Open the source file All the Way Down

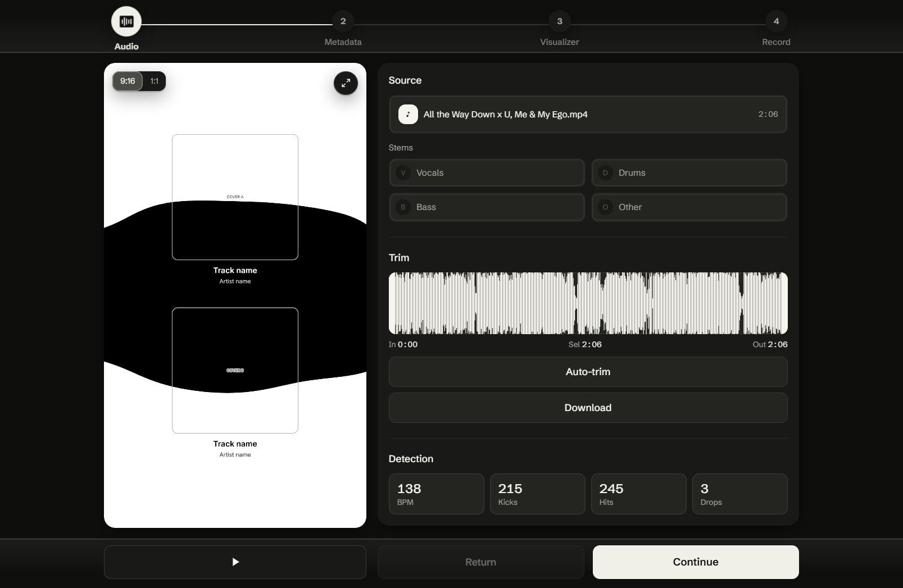[x=588, y=114]
